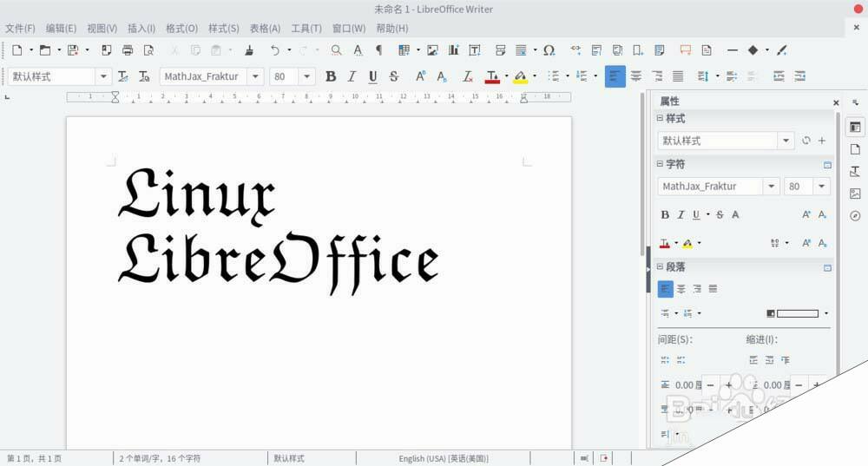Toggle formatting marks pilcrow icon
The image size is (868, 466).
tap(379, 50)
